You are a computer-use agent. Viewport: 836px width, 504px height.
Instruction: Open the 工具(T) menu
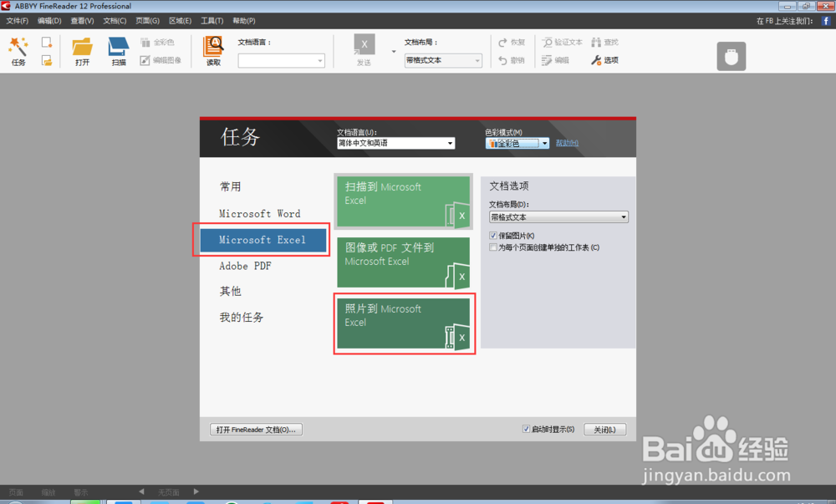click(212, 21)
